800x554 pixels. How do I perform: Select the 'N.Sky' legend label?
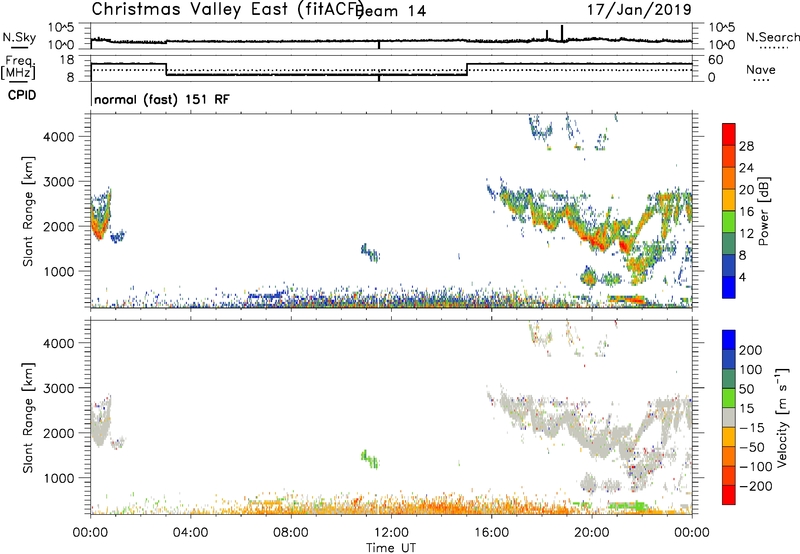[19, 37]
